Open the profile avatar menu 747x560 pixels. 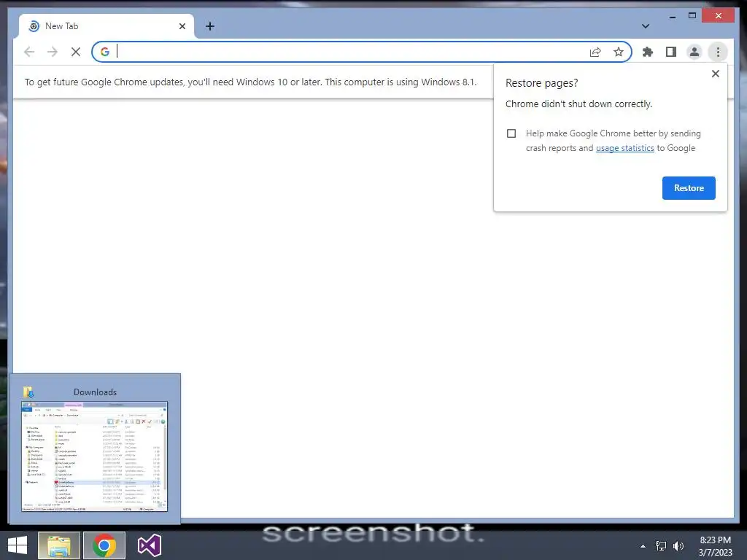click(694, 52)
